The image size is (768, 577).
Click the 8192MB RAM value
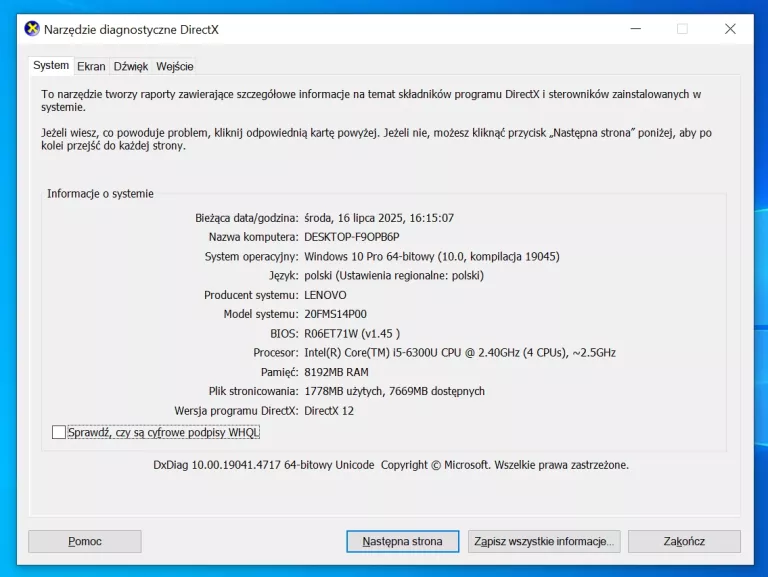[x=336, y=372]
